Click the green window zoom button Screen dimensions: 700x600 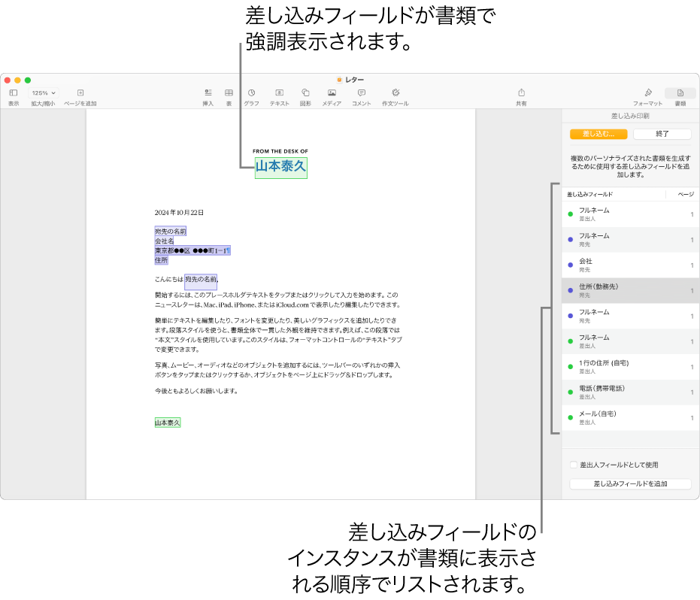(28, 80)
